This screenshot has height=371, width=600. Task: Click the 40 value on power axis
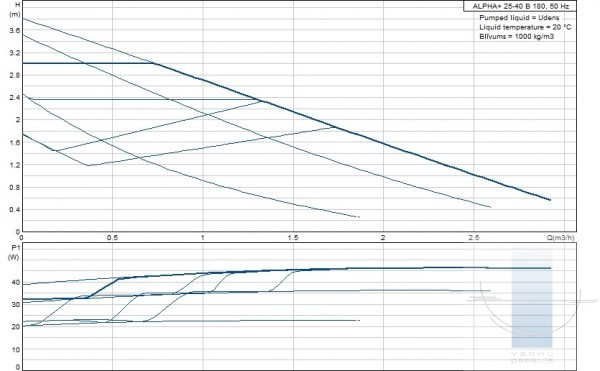tap(16, 282)
